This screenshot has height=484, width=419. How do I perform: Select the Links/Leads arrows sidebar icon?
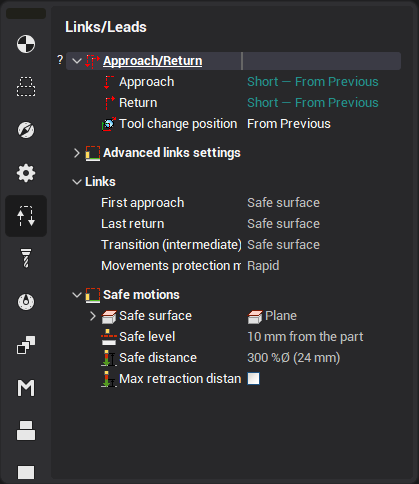coord(26,216)
